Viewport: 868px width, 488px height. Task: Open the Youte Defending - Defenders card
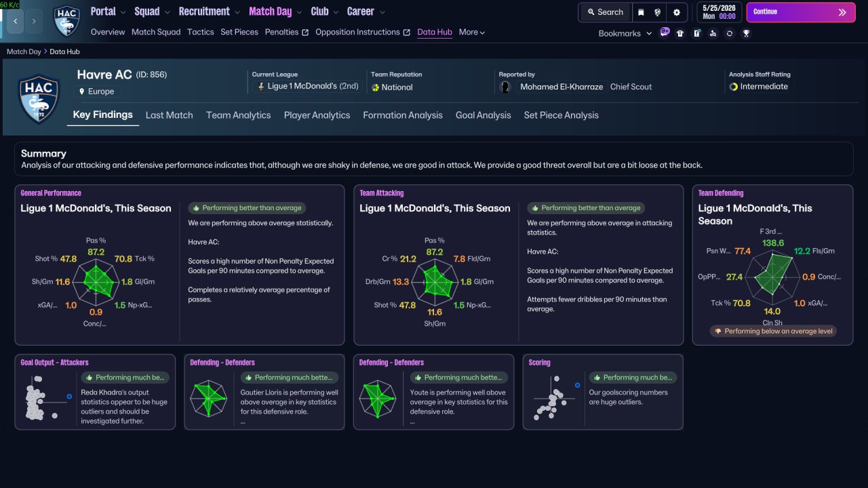(434, 392)
